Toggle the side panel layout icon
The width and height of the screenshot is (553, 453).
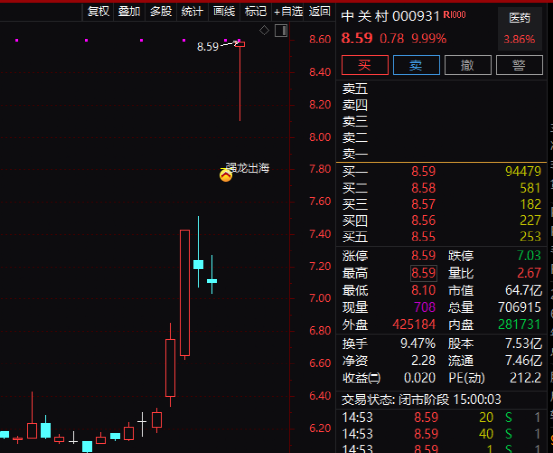(x=281, y=31)
